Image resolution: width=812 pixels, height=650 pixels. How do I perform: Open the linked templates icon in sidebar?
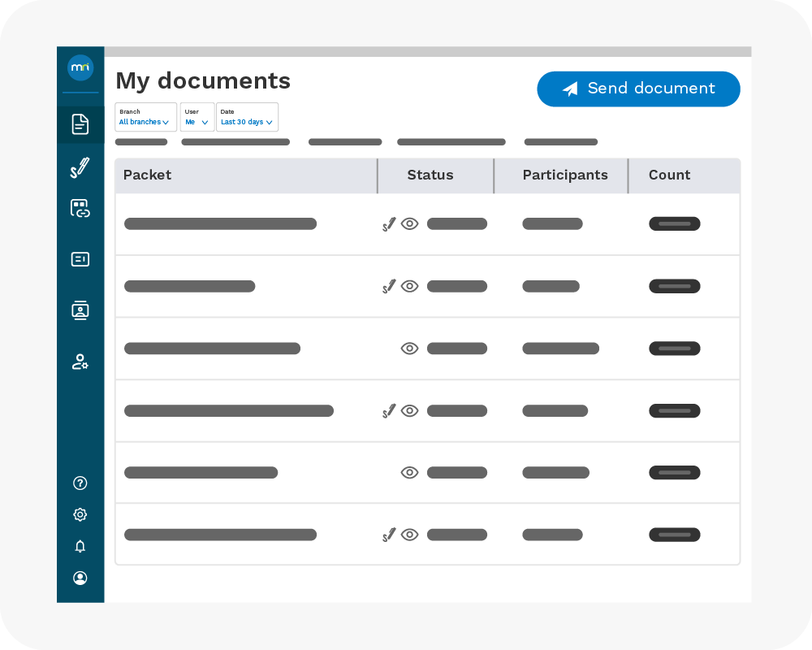pos(80,209)
